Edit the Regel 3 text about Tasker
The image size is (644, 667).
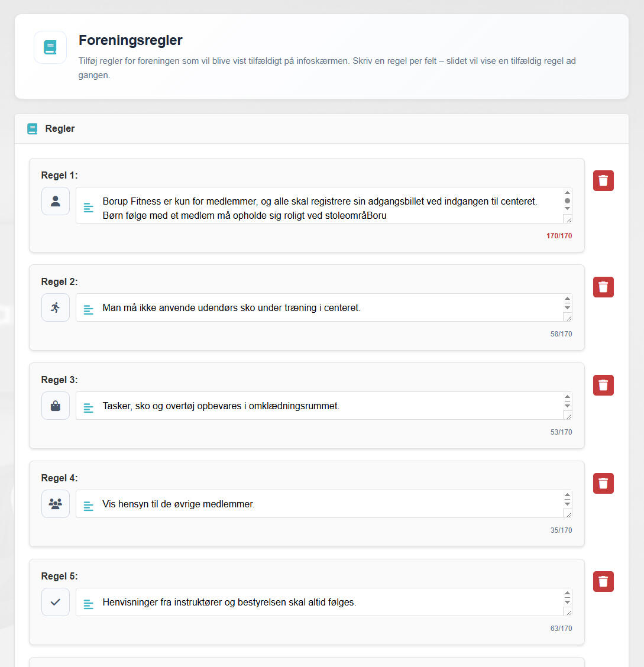point(323,406)
